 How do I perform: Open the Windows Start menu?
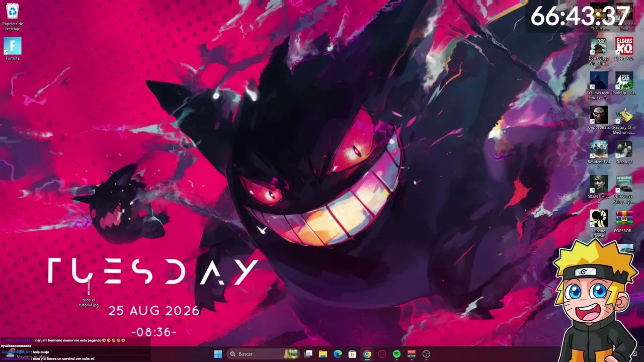pyautogui.click(x=218, y=354)
